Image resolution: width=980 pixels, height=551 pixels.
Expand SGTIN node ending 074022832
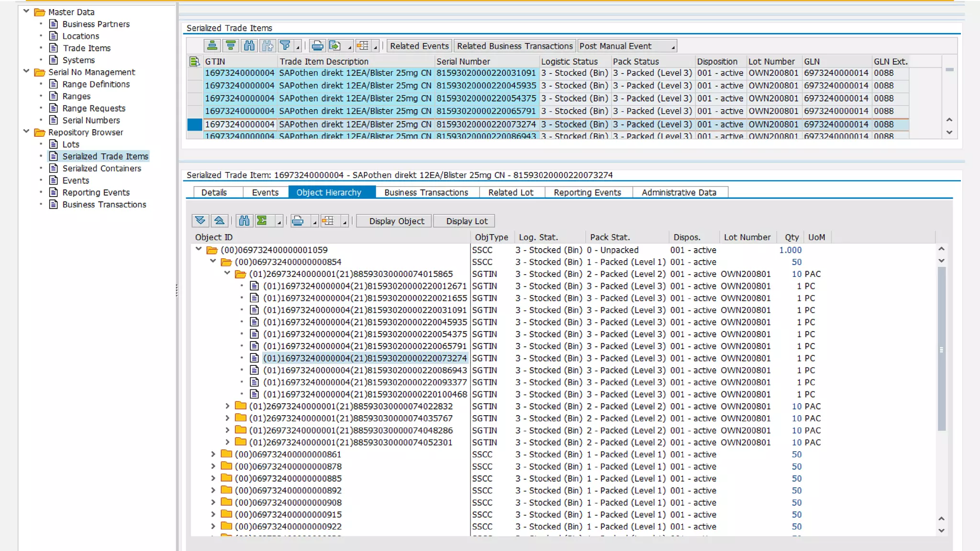tap(228, 406)
